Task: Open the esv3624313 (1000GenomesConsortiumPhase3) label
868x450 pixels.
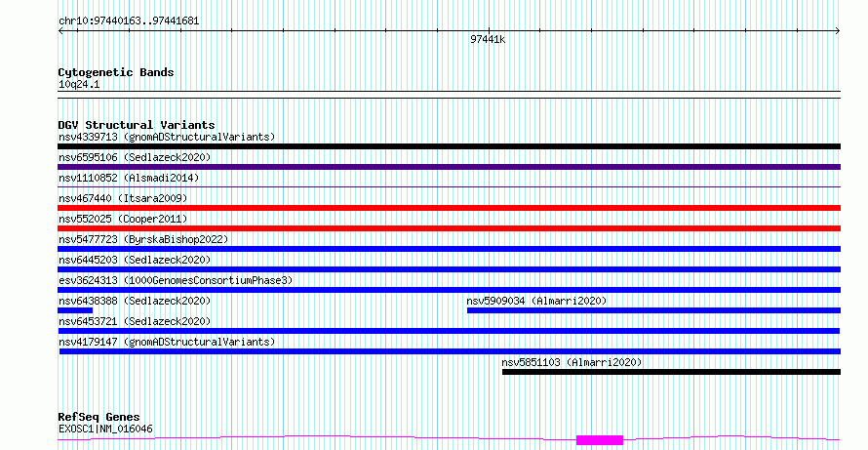Action: coord(176,280)
